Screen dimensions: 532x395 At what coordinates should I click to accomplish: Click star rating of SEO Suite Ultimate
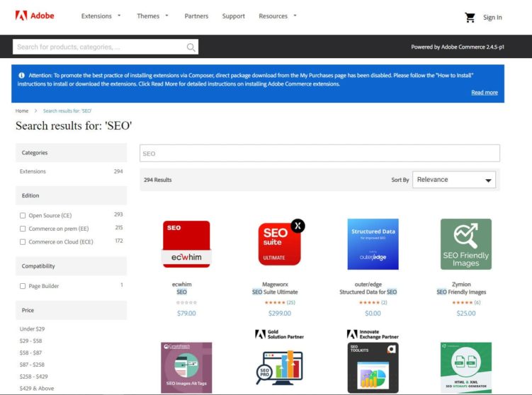click(275, 302)
